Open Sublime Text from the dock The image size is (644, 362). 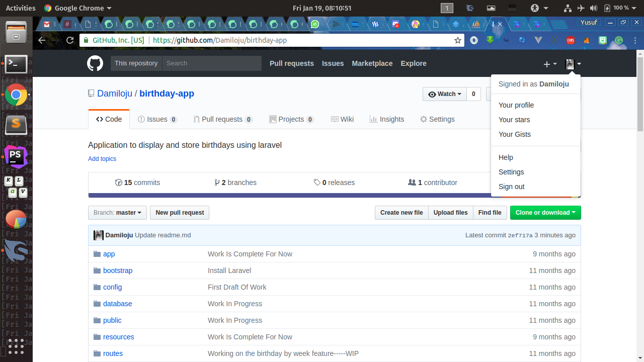pyautogui.click(x=16, y=125)
